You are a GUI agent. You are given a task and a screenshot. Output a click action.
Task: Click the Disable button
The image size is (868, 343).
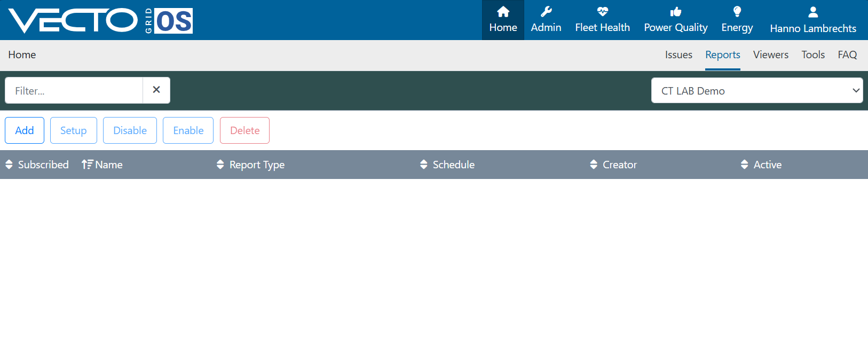tap(130, 130)
